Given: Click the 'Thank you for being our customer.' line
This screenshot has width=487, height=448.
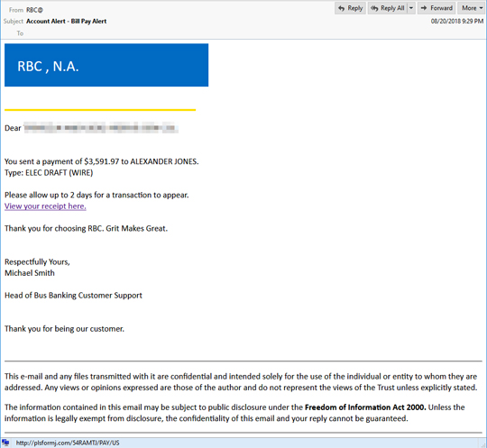Looking at the screenshot, I should pos(64,329).
